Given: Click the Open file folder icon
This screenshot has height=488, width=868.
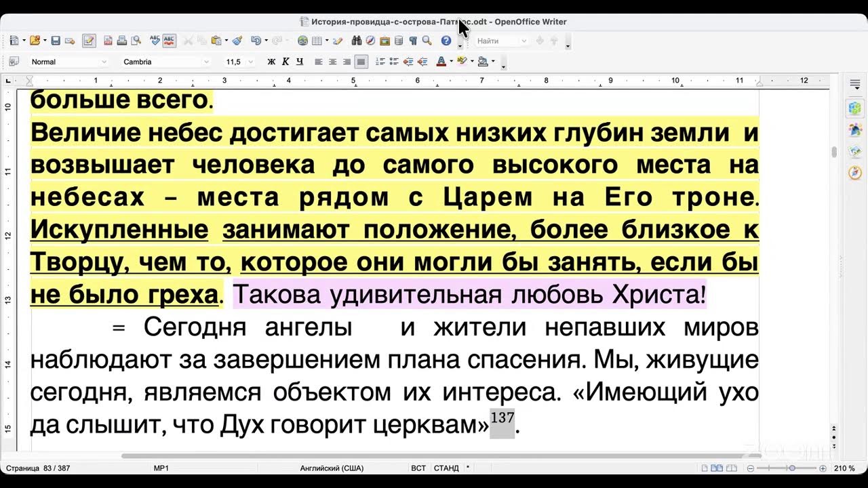Looking at the screenshot, I should coord(35,41).
